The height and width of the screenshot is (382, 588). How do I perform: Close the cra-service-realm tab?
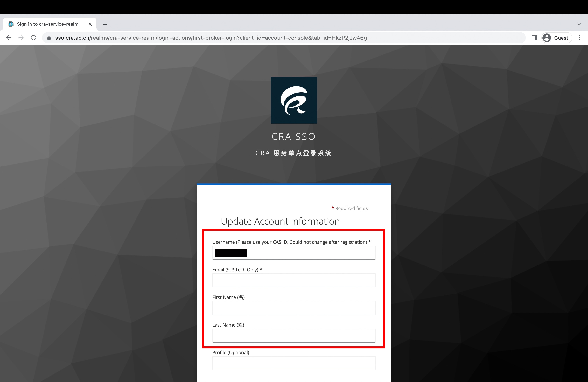(90, 24)
